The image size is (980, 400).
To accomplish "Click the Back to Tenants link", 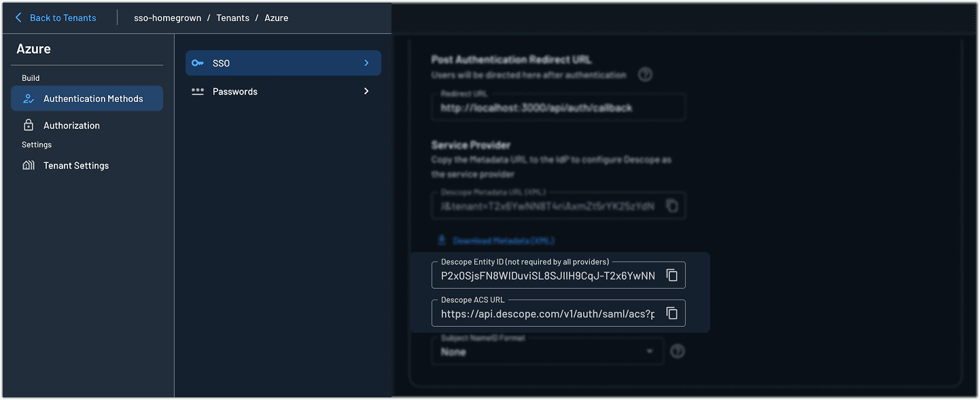I will coord(56,18).
